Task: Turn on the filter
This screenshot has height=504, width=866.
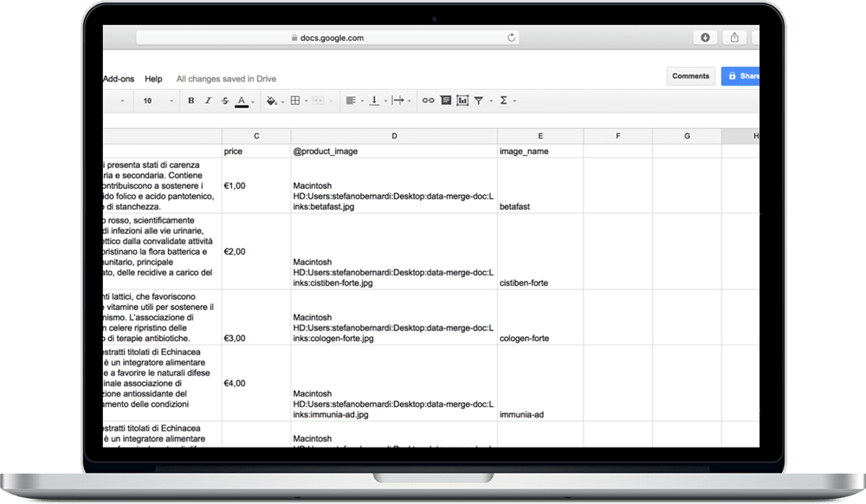Action: pos(479,100)
